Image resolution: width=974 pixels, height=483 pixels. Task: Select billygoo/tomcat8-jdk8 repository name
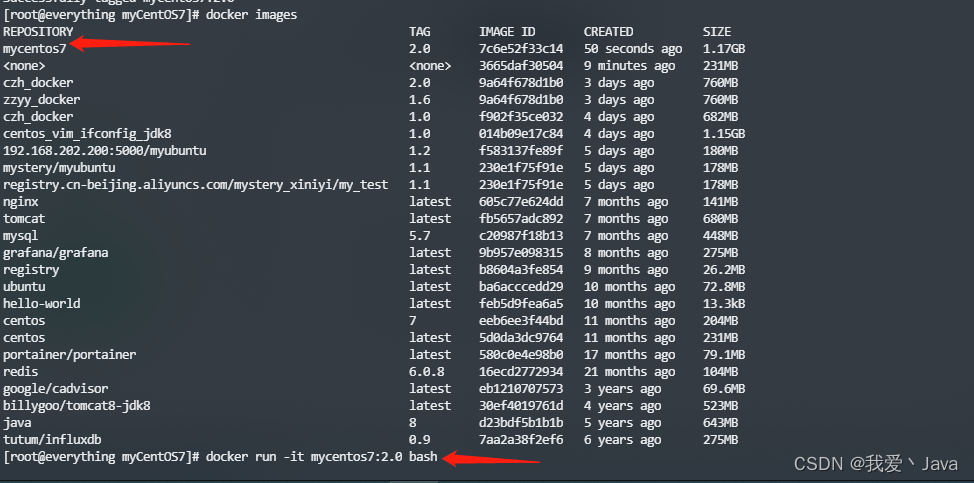pos(77,405)
